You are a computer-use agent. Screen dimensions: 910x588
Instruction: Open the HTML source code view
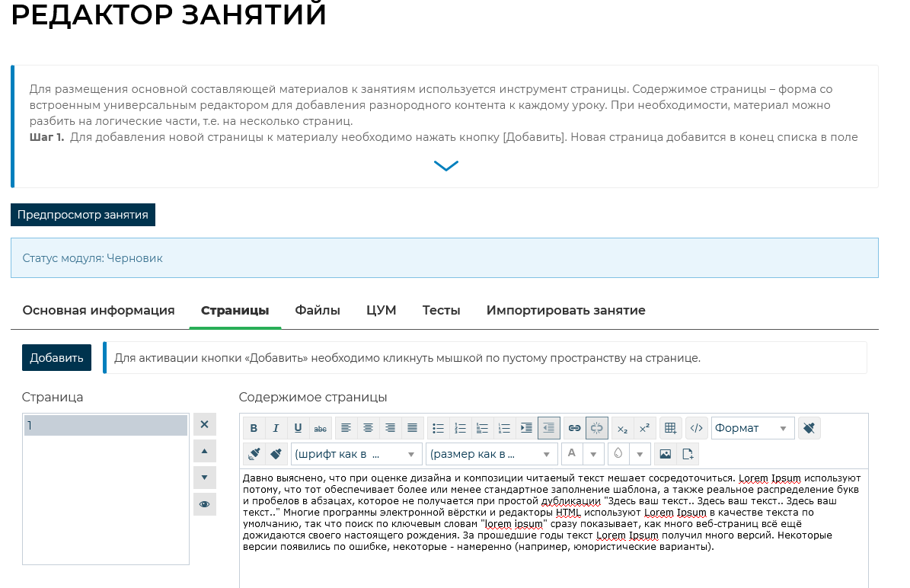pos(696,428)
